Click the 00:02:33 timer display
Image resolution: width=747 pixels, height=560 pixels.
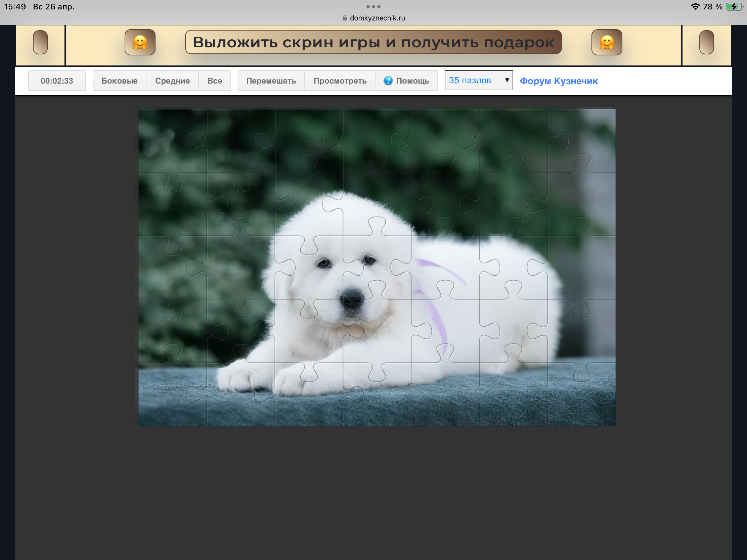(x=57, y=81)
